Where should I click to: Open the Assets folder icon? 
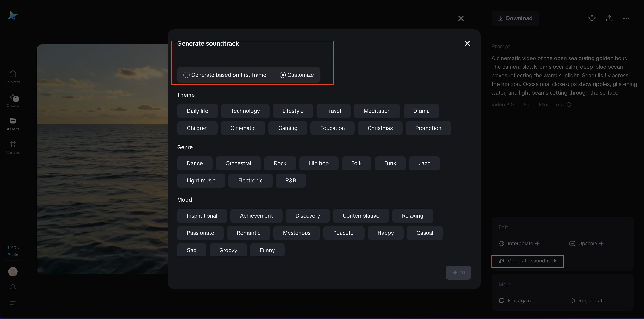(x=13, y=121)
